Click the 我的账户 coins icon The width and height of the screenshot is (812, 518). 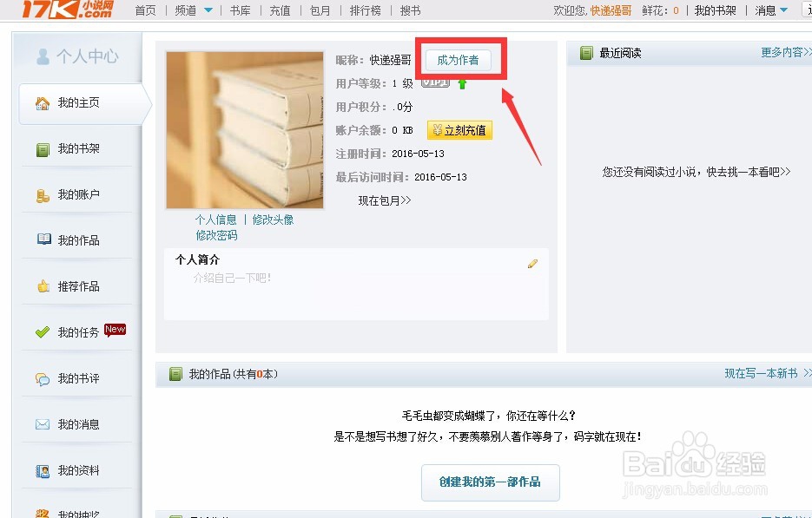43,195
